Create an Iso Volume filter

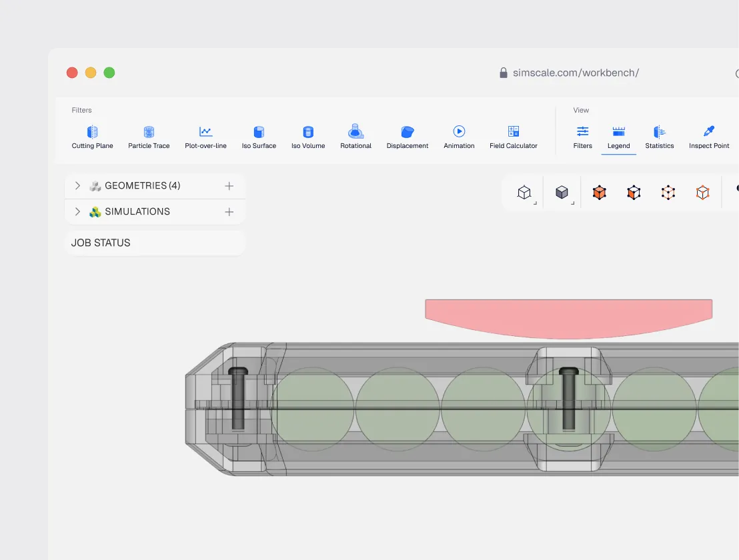tap(308, 137)
